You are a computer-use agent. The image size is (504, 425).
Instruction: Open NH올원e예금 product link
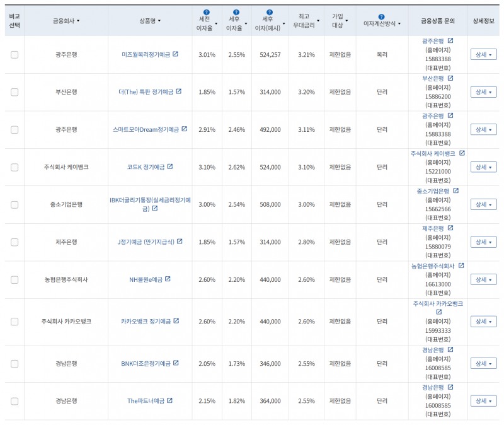146,280
